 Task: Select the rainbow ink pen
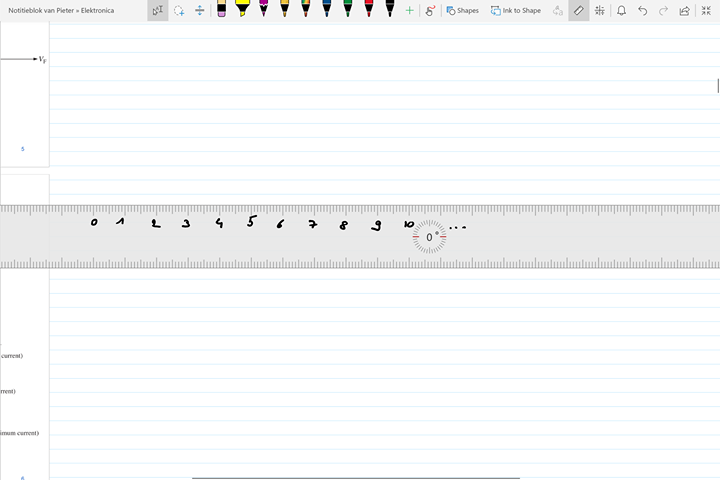306,9
